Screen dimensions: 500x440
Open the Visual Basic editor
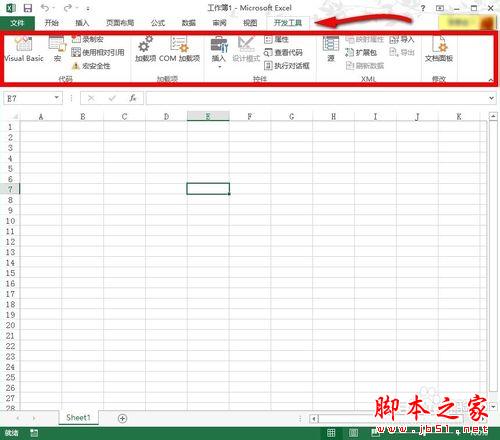(x=24, y=49)
